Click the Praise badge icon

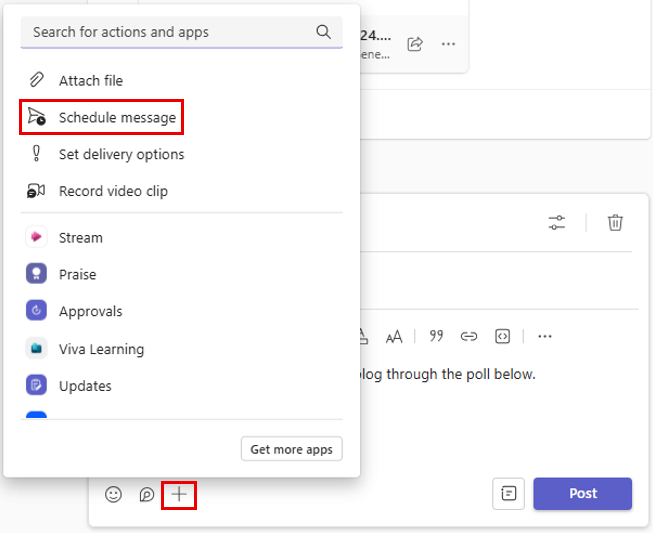[36, 274]
